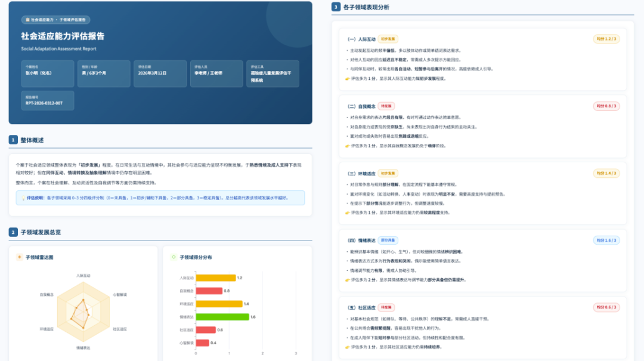Image resolution: width=644 pixels, height=361 pixels.
Task: Click the red 社区适应 bar in score chart
Action: pos(206,330)
